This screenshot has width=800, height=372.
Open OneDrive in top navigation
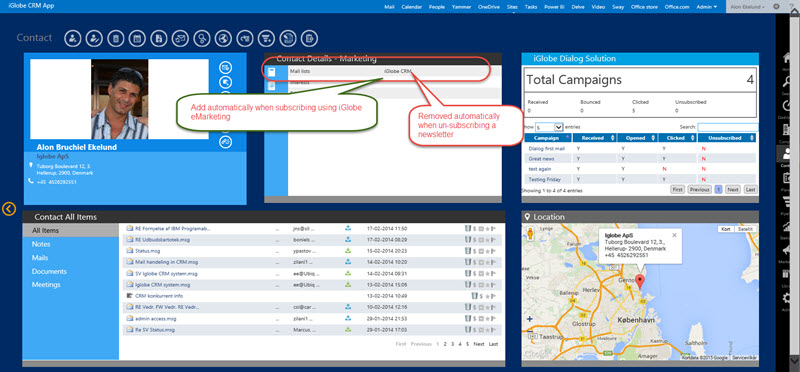click(x=489, y=7)
